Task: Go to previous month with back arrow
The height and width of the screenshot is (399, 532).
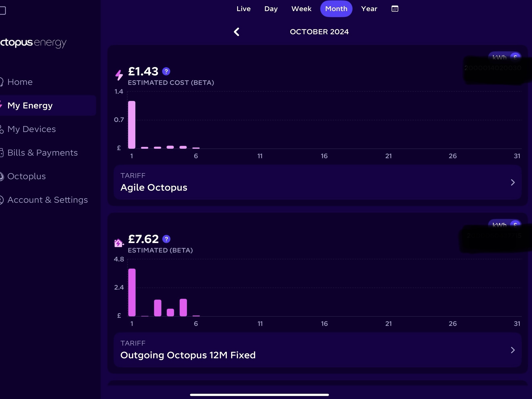Action: click(x=237, y=32)
